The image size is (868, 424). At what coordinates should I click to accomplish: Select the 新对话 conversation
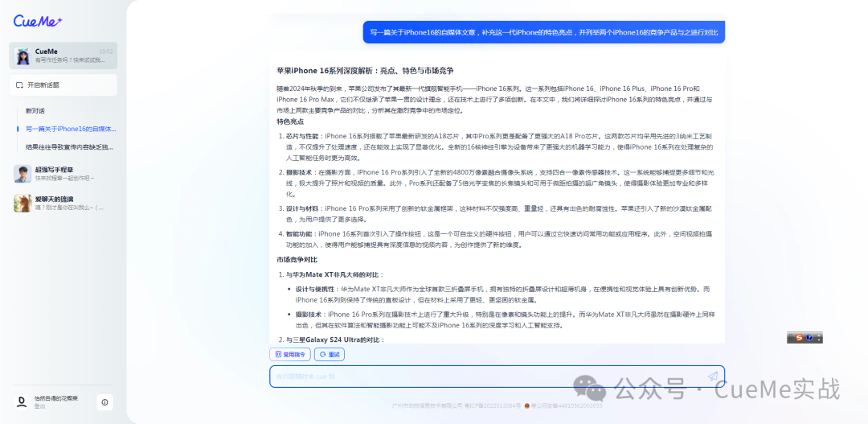pos(35,111)
